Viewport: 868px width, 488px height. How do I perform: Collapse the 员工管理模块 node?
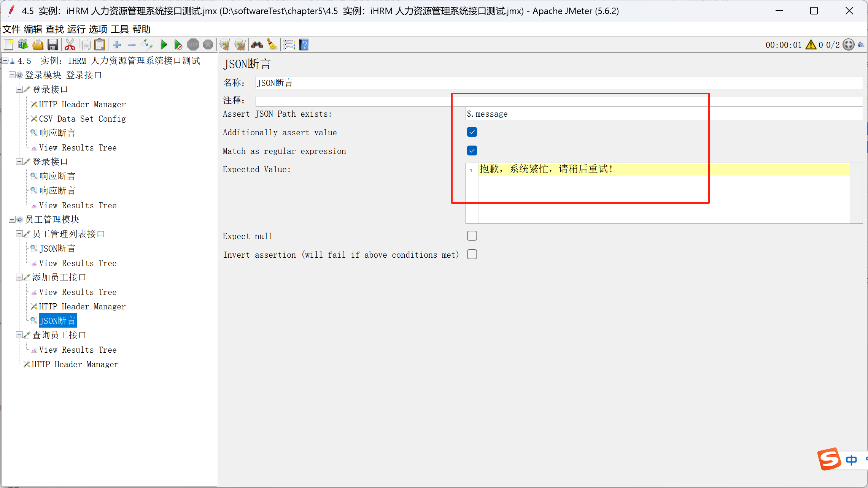click(x=12, y=219)
